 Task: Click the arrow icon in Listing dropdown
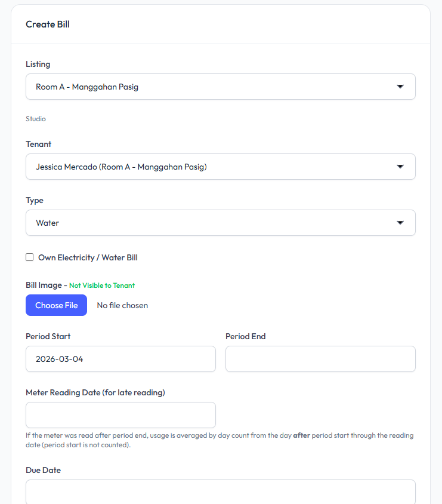[400, 87]
